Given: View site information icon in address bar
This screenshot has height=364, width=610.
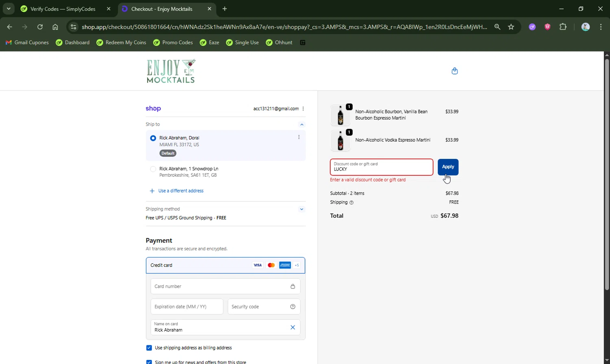Looking at the screenshot, I should pyautogui.click(x=73, y=27).
